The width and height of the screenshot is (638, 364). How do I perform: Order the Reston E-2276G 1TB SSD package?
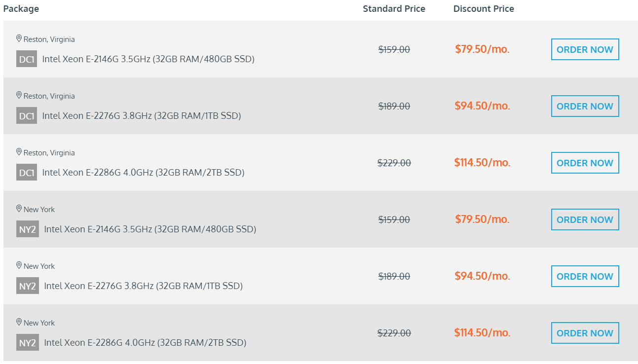coord(585,106)
